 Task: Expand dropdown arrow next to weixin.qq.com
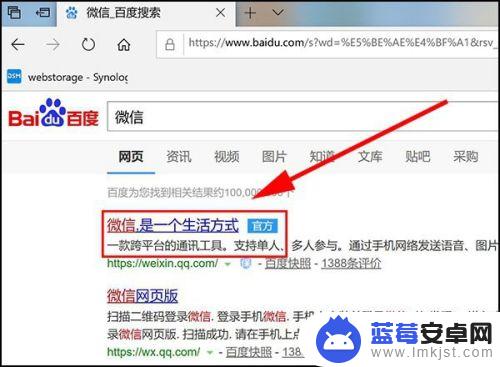pos(228,264)
